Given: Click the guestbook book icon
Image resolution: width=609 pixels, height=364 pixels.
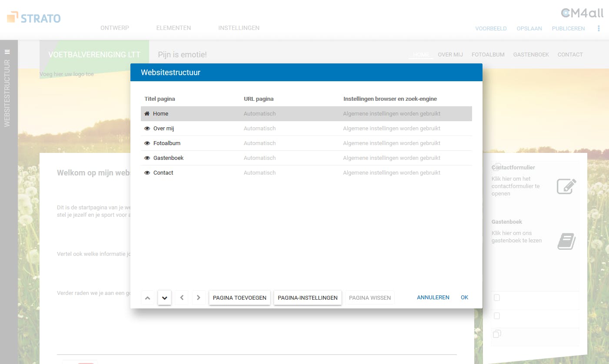Looking at the screenshot, I should [x=566, y=241].
